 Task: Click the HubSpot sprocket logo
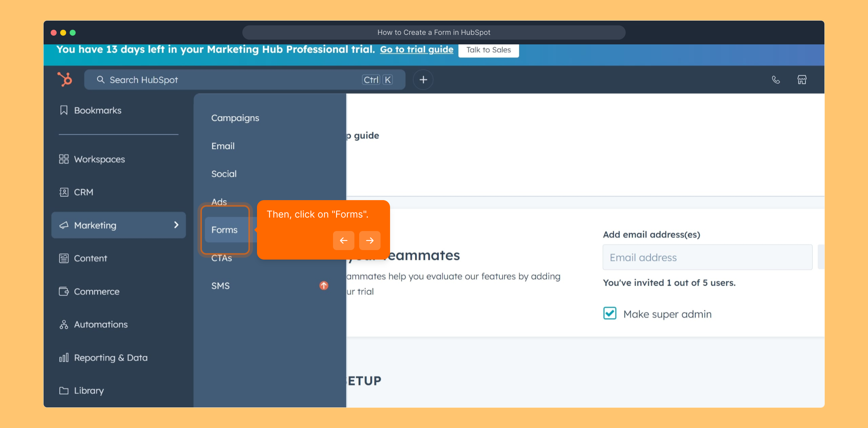click(x=65, y=79)
